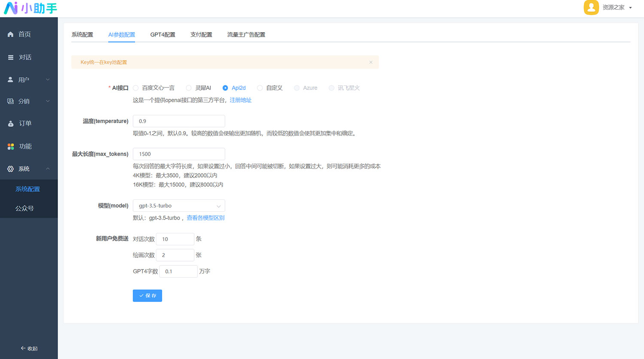Switch to the GPT4配置 tab
This screenshot has height=359, width=644.
163,35
